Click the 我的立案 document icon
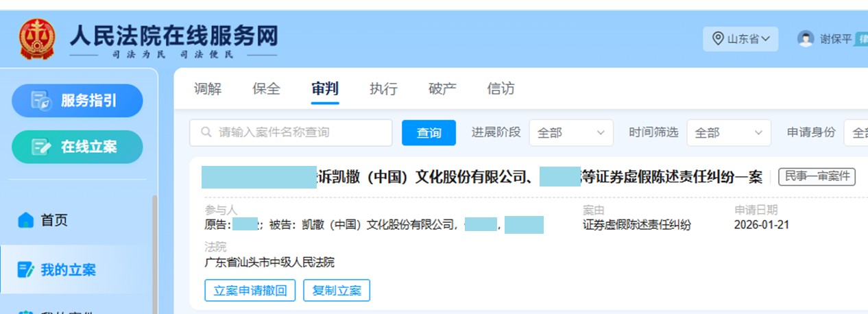The width and height of the screenshot is (868, 314). (25, 270)
